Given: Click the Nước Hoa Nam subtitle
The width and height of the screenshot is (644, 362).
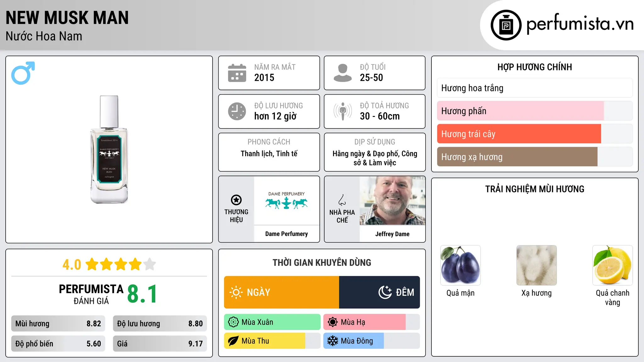Looking at the screenshot, I should pyautogui.click(x=44, y=36).
